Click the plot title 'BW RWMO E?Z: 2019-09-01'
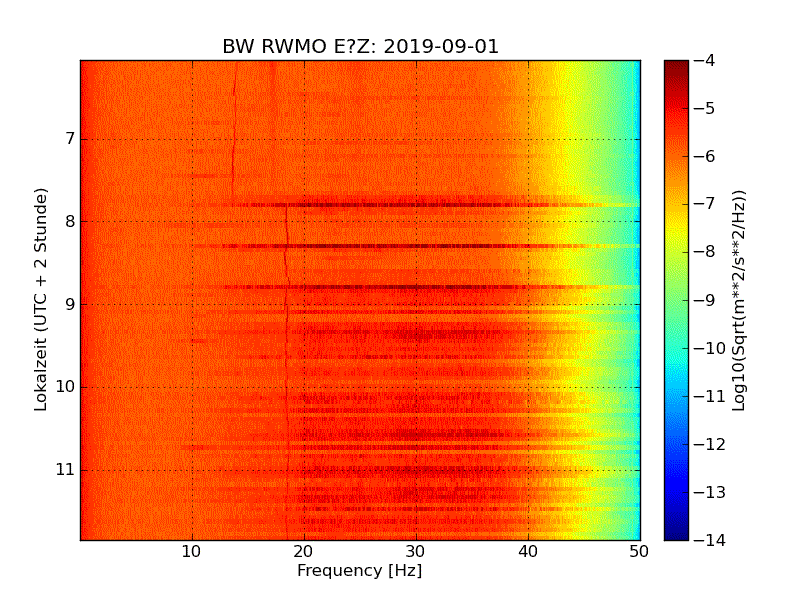Viewport: 800px width, 600px height. [360, 46]
